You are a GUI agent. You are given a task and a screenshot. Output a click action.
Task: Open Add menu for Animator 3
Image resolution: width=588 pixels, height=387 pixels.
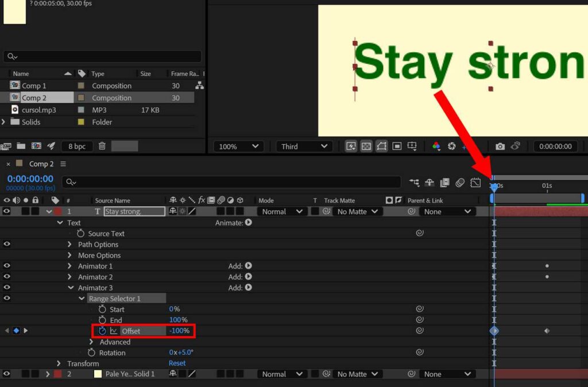tap(248, 288)
